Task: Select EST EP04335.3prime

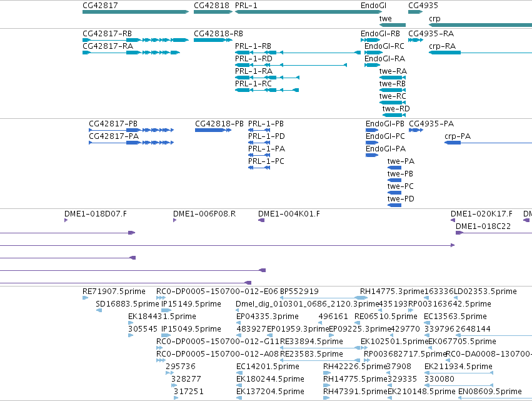Action: 239,323
